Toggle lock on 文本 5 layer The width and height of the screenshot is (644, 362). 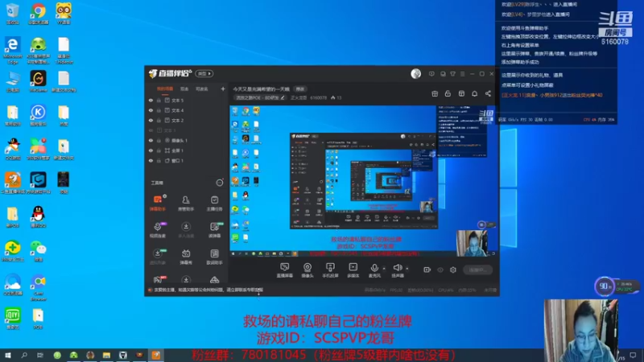(x=159, y=100)
